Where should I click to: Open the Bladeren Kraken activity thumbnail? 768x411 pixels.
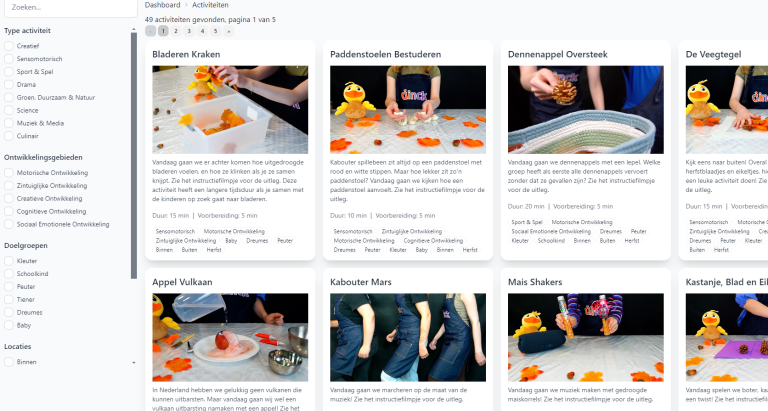(230, 110)
